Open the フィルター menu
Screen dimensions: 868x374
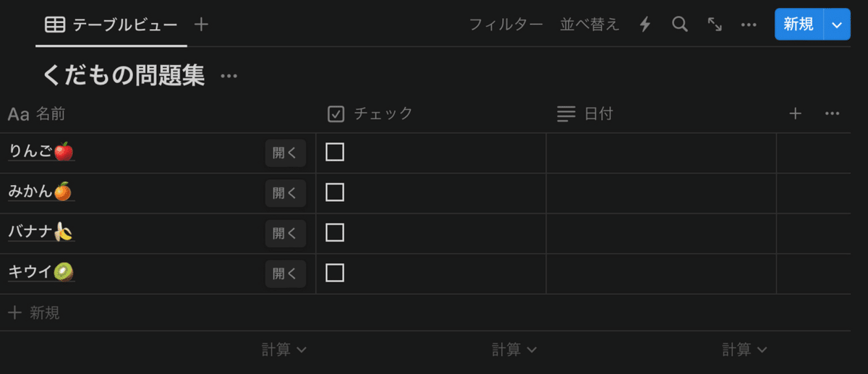(x=506, y=25)
